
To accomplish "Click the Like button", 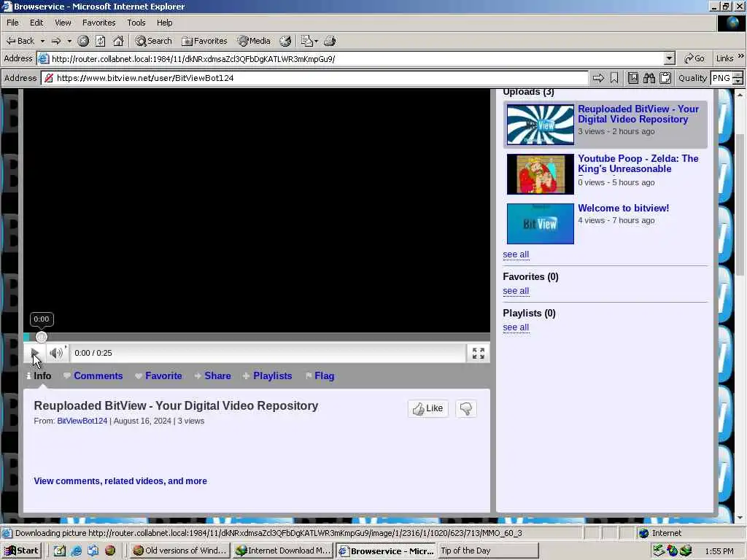I will point(427,408).
